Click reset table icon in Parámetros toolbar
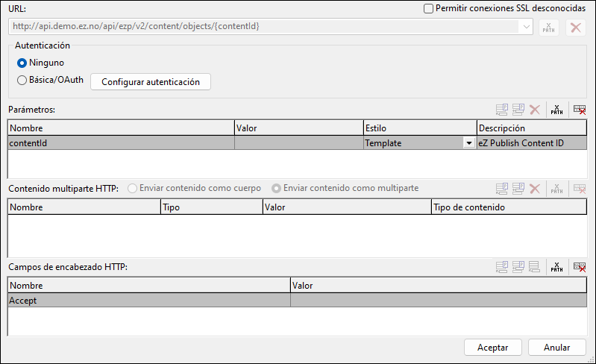The width and height of the screenshot is (596, 364). pyautogui.click(x=580, y=110)
